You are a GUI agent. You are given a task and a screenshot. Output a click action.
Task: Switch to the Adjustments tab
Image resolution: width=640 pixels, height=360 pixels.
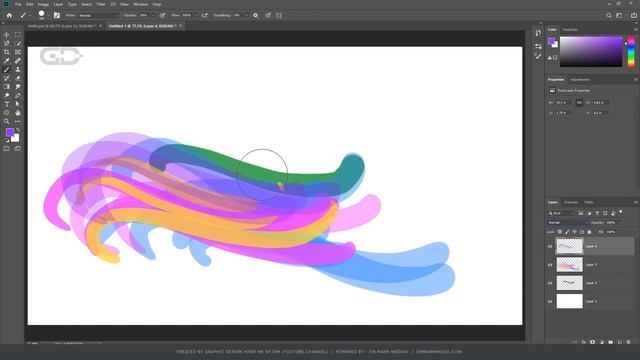580,80
